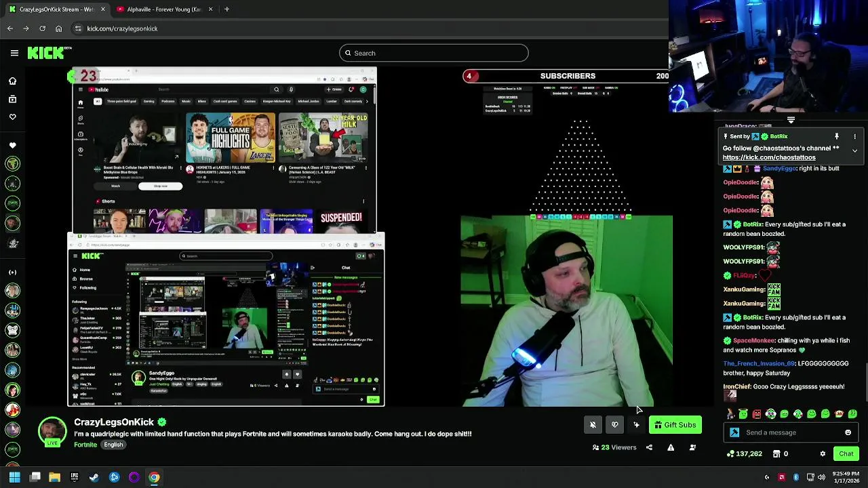Click IronChief username in chat

click(x=737, y=386)
